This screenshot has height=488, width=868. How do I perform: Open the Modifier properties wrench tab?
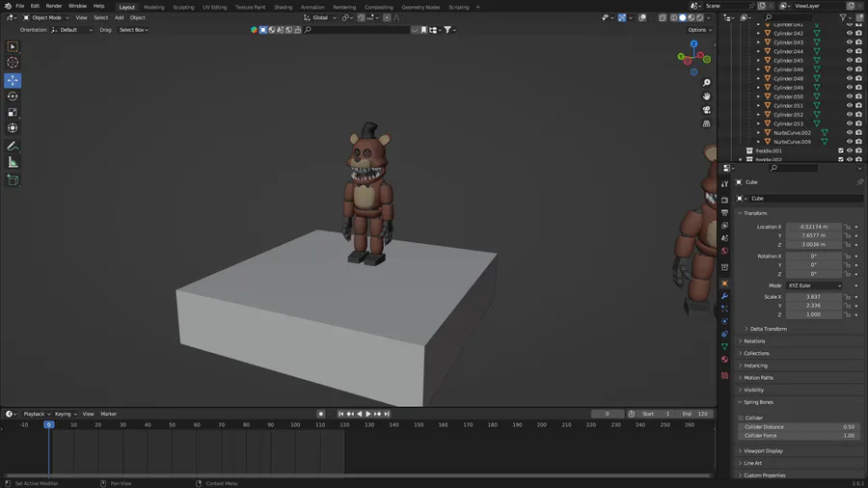point(724,296)
